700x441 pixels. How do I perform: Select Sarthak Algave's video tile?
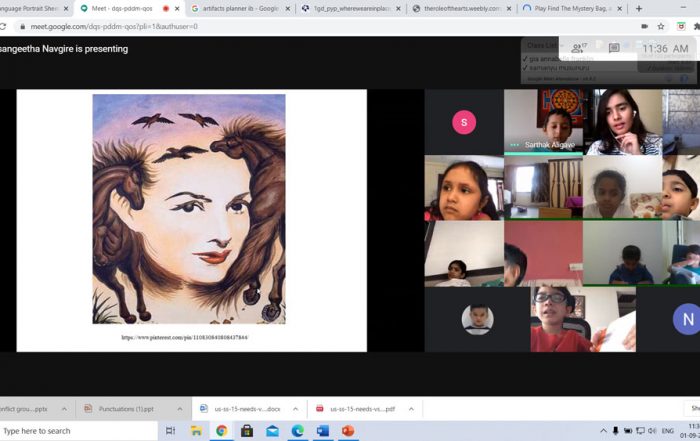[x=543, y=122]
